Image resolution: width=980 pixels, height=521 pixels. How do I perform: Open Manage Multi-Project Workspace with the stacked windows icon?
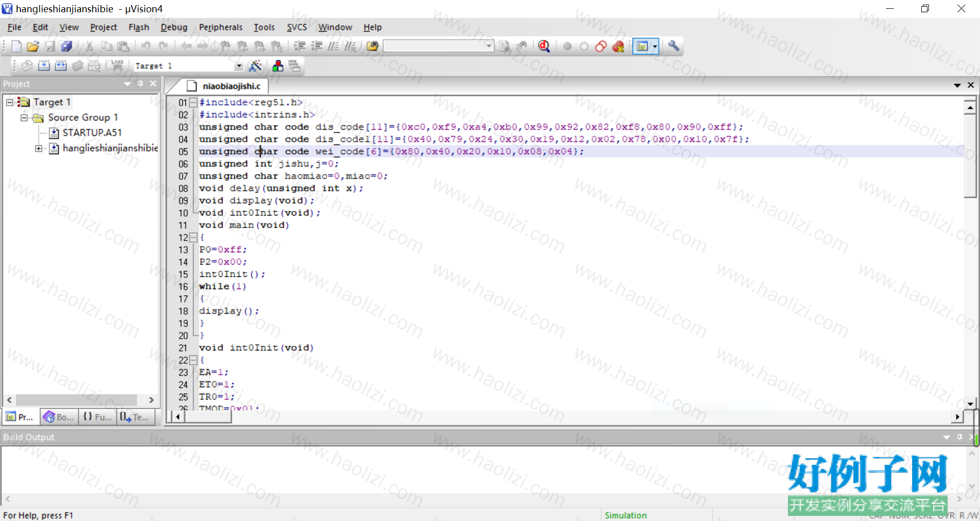point(295,66)
